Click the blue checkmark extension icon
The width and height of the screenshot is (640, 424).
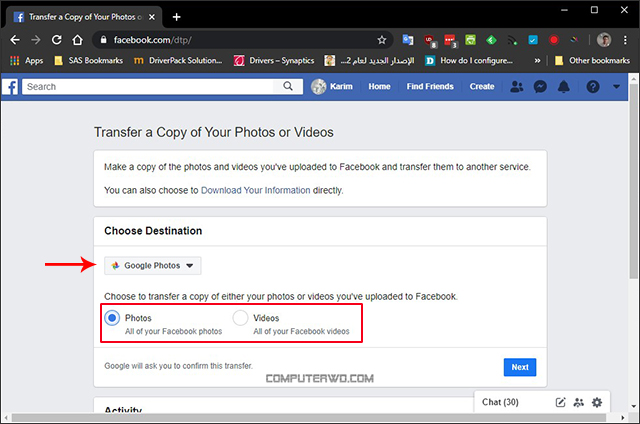pos(533,40)
